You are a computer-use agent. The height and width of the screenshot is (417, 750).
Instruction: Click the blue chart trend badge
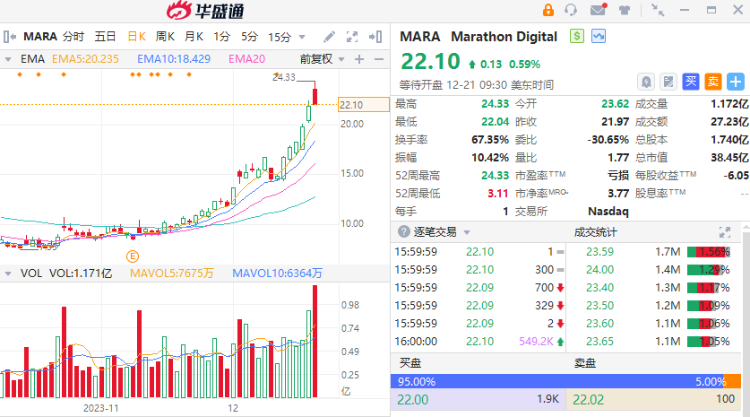pyautogui.click(x=598, y=36)
